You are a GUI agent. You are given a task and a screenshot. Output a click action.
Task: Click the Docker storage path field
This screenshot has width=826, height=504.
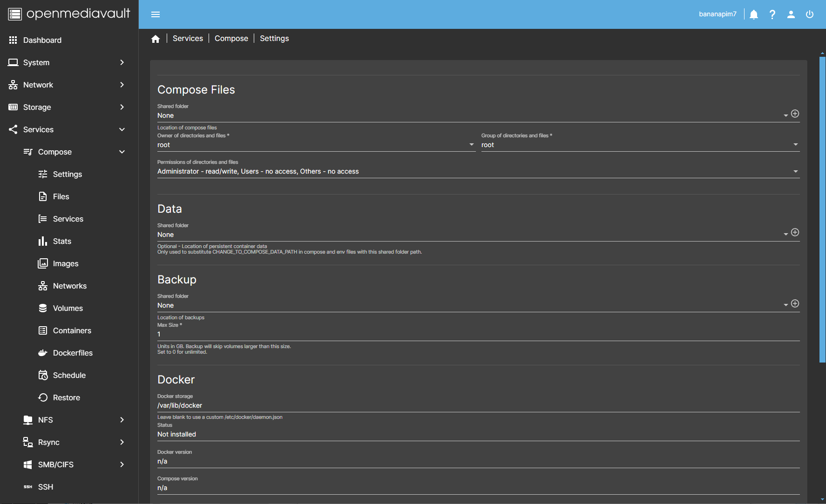(x=479, y=405)
